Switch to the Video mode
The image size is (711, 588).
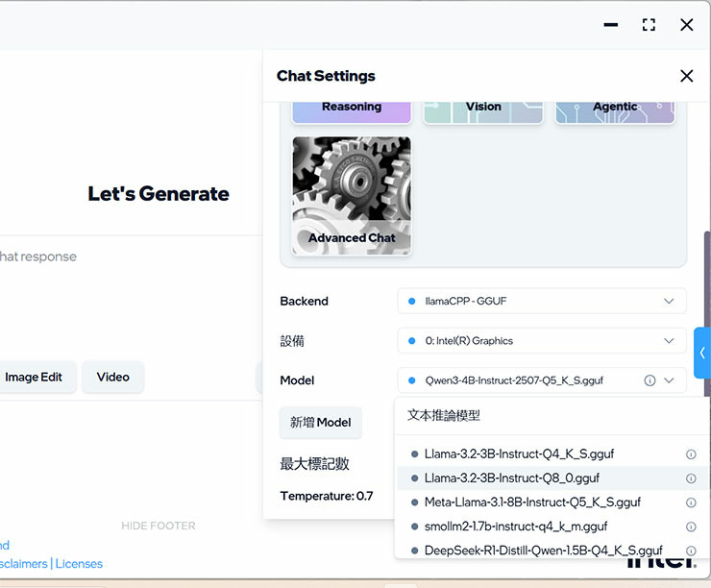coord(113,377)
